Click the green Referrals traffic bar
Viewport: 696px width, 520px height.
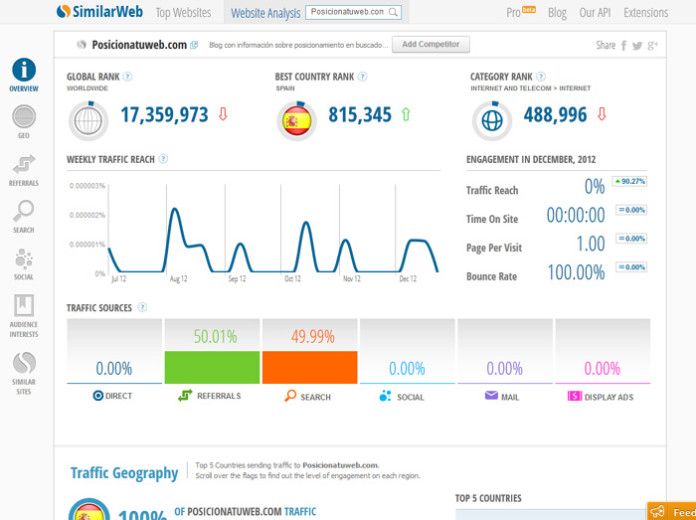click(211, 366)
